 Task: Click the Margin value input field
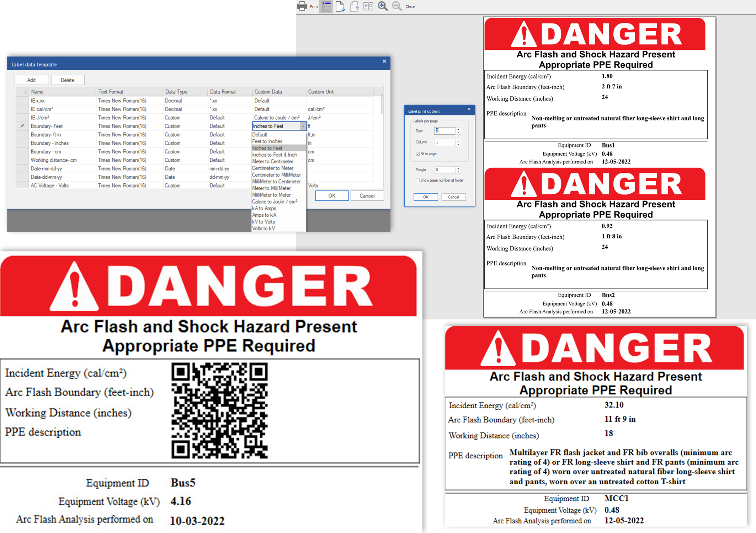coord(444,170)
